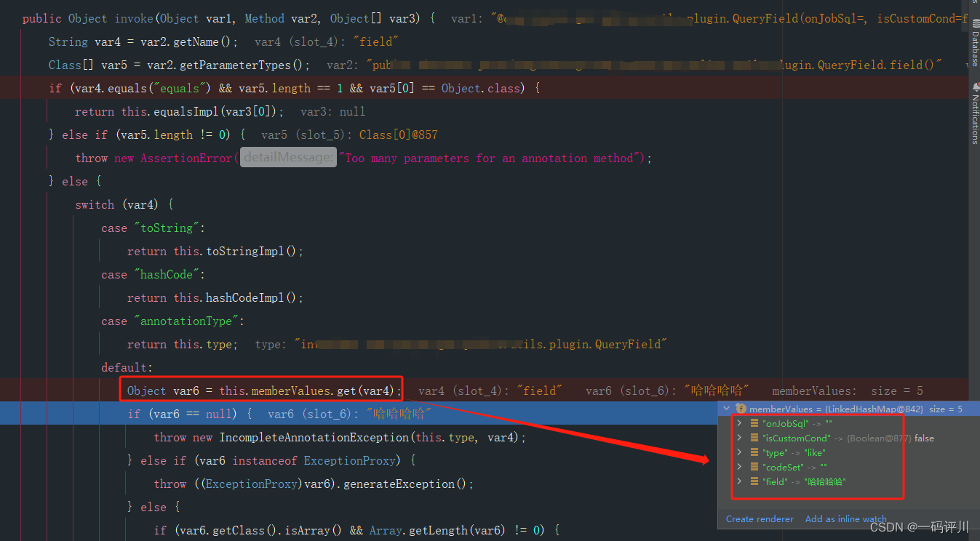
Task: Click the entry icon of "codeSet"
Action: click(754, 467)
